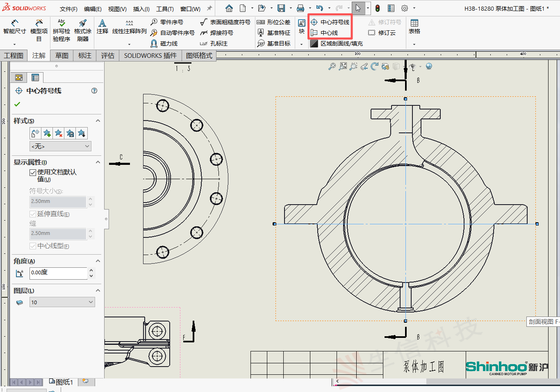Viewport: 560px width, 392px height.
Task: Click the 形位公差 geometric tolerance tool
Action: [273, 22]
